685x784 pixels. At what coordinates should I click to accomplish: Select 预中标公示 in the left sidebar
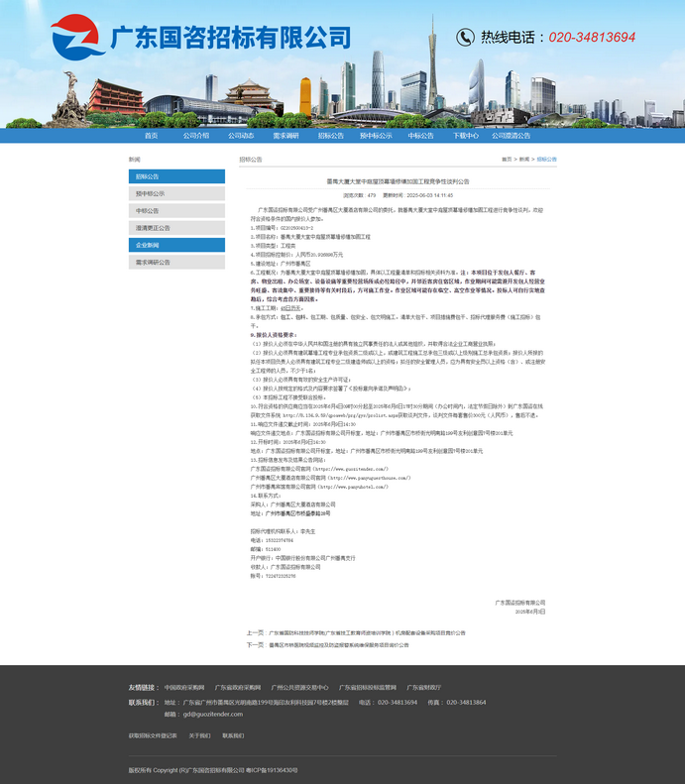click(176, 193)
